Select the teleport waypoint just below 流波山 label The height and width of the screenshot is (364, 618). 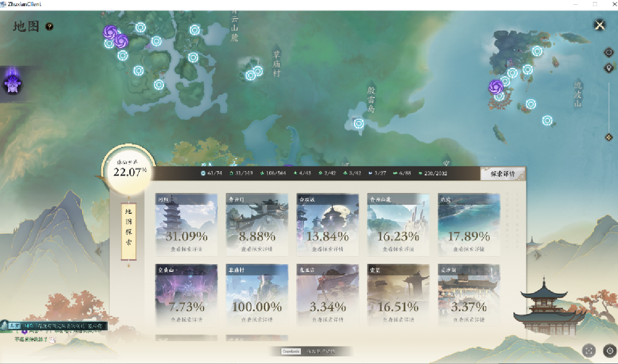(x=548, y=120)
